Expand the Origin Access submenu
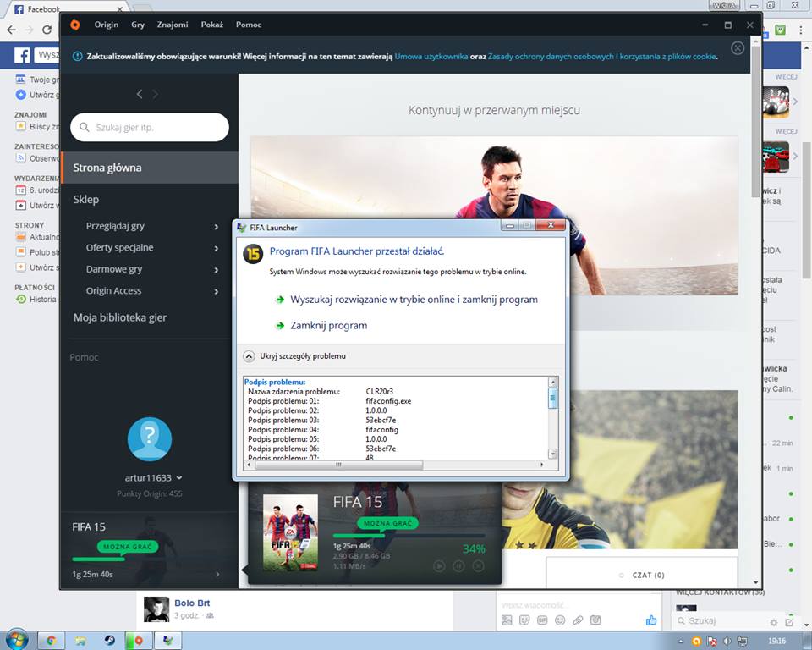 point(217,291)
